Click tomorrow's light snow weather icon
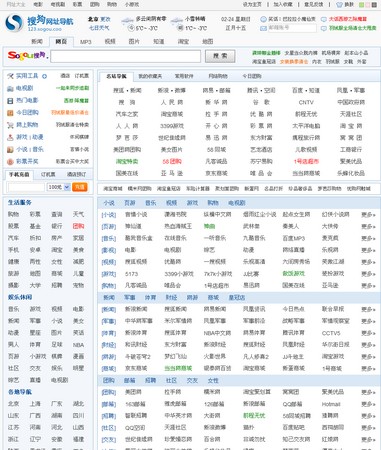This screenshot has width=381, height=450. click(176, 21)
